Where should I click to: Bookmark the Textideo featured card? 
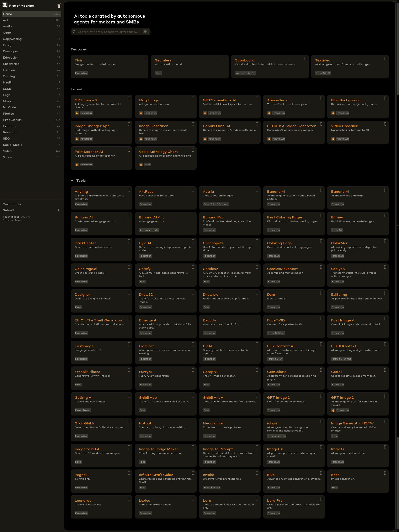tap(385, 58)
